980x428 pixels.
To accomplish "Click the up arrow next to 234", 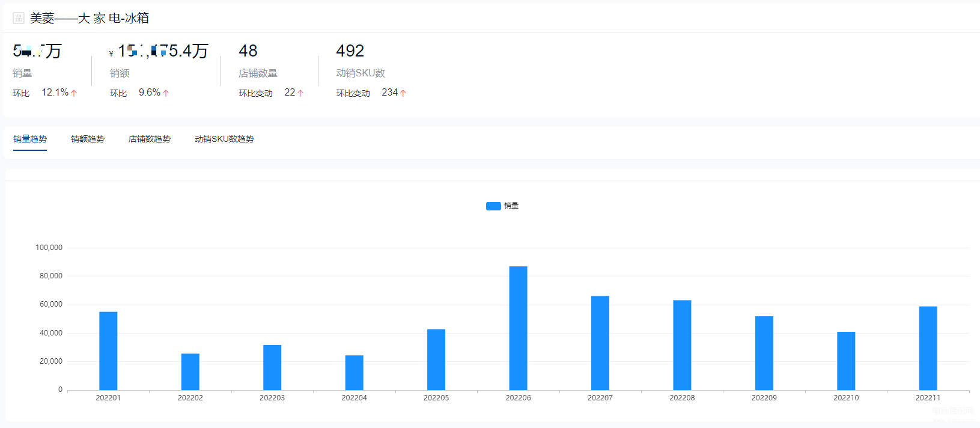I will pos(403,93).
